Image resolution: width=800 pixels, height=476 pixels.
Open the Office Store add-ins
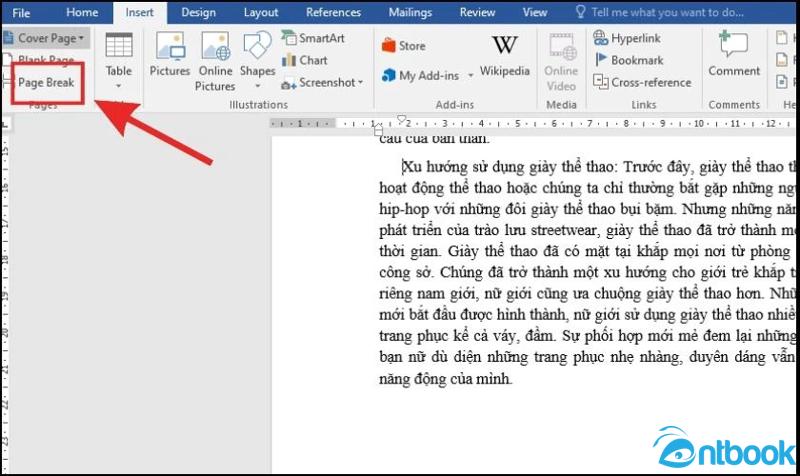pyautogui.click(x=404, y=46)
